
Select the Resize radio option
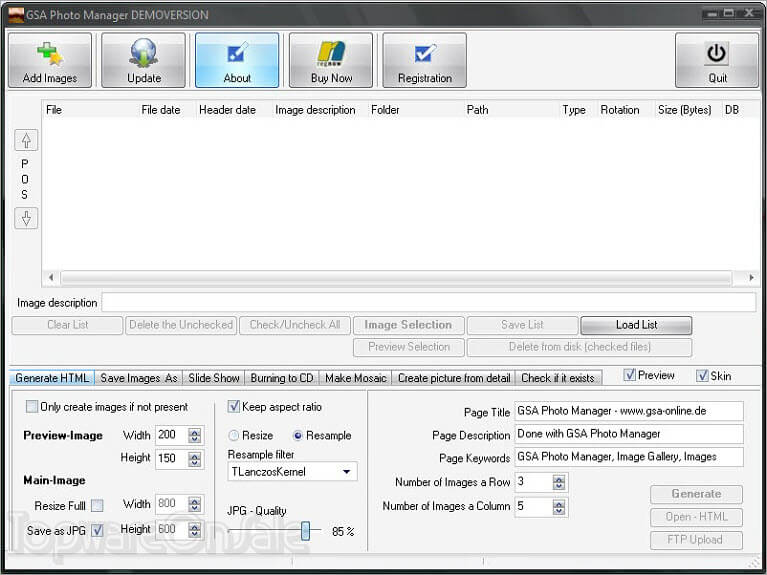coord(234,435)
